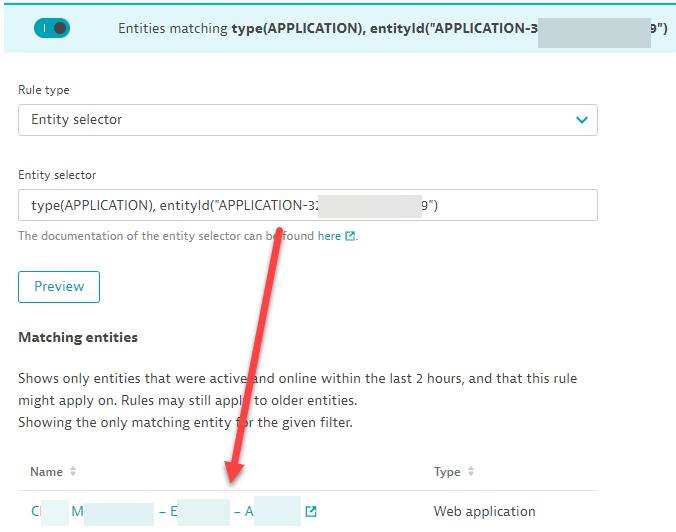Collapse the Entities matching rule header
Image resolution: width=676 pixels, height=532 pixels.
click(390, 28)
